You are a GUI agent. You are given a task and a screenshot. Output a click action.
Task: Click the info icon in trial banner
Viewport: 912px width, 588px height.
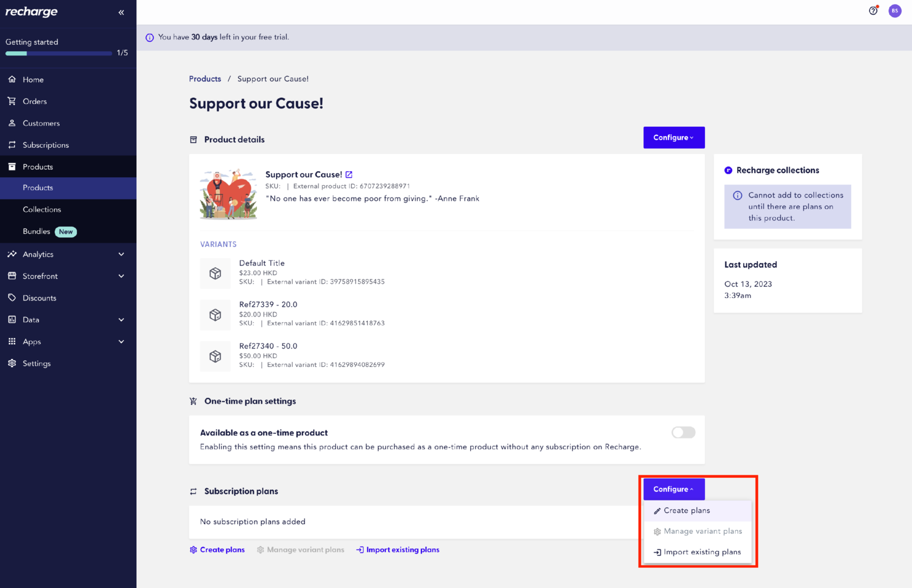tap(150, 38)
